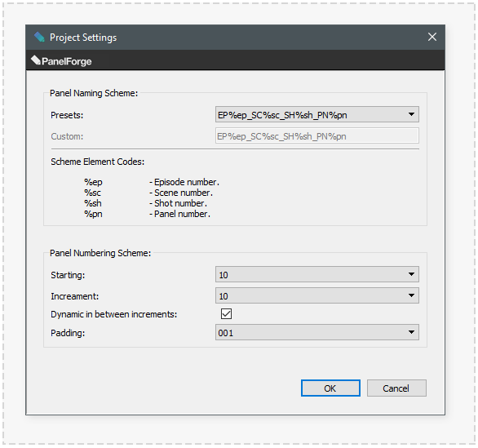The height and width of the screenshot is (448, 478).
Task: Click the Project Settings title text
Action: tap(83, 38)
